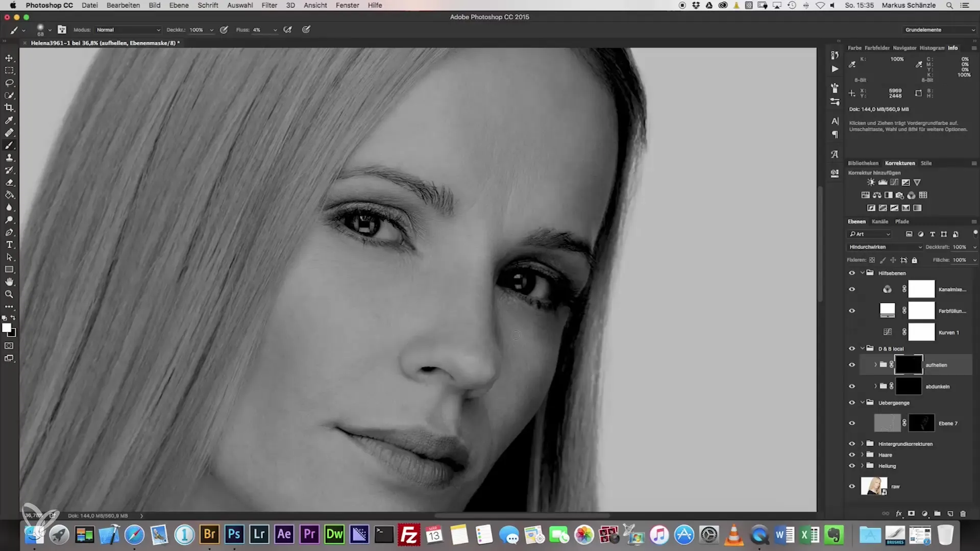The image size is (980, 551).
Task: Open Lightroom from the Dock
Action: (x=259, y=534)
